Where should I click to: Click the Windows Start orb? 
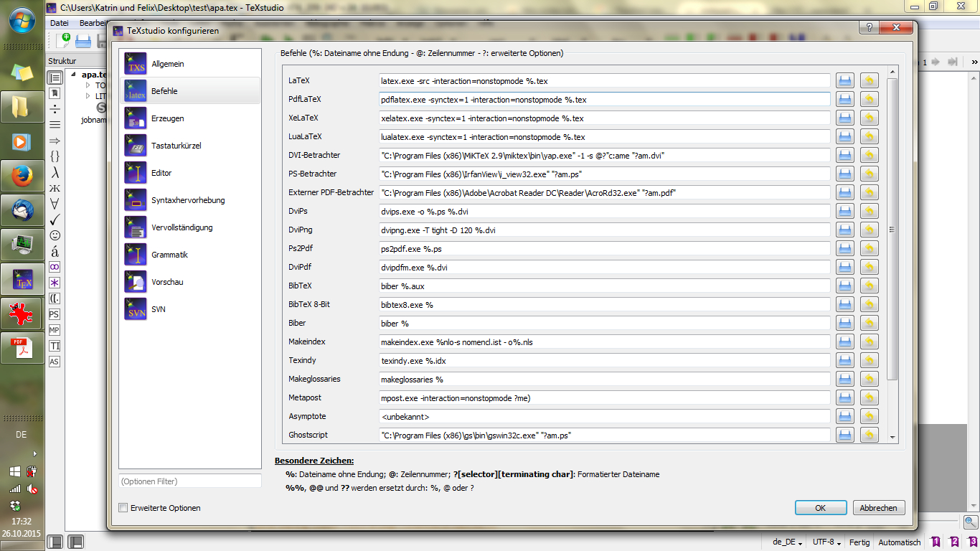coord(22,19)
